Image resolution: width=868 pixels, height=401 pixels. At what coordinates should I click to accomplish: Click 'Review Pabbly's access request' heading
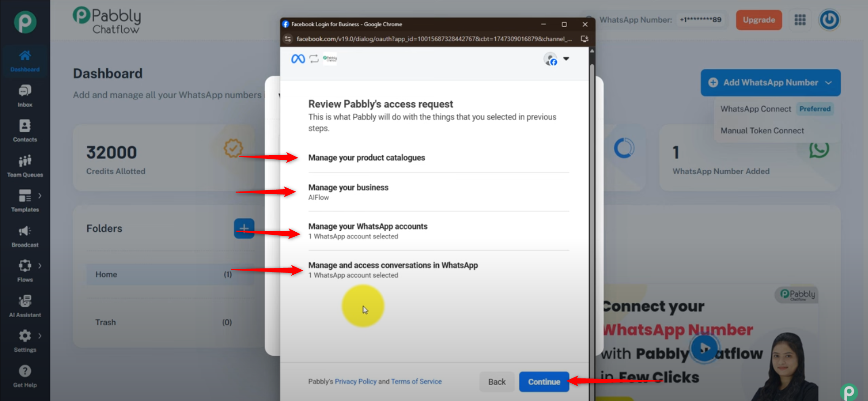380,104
